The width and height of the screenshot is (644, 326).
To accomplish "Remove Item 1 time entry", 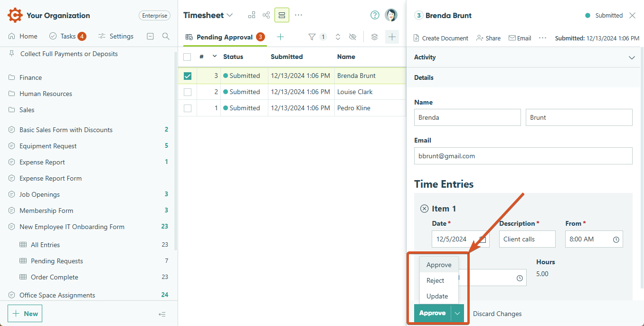I will (424, 209).
